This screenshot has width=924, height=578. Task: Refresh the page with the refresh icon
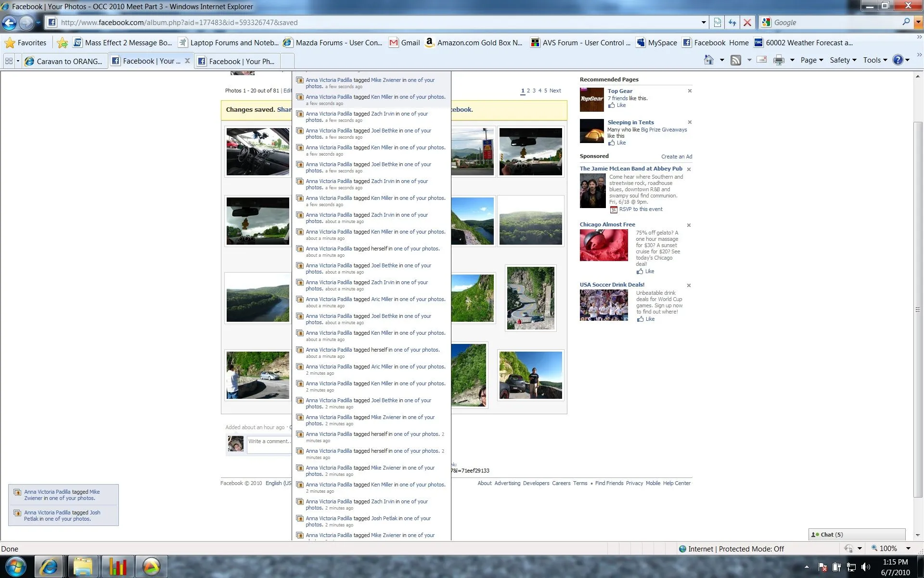(731, 22)
